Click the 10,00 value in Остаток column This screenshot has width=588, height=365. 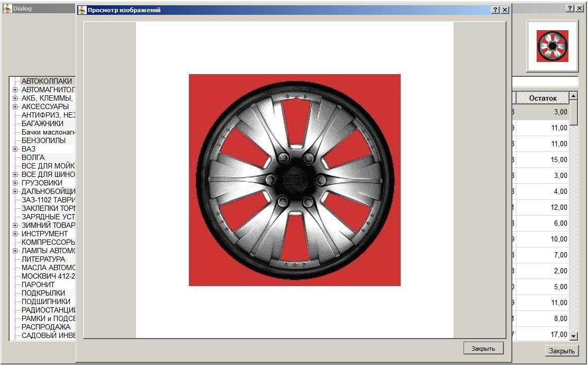[559, 239]
